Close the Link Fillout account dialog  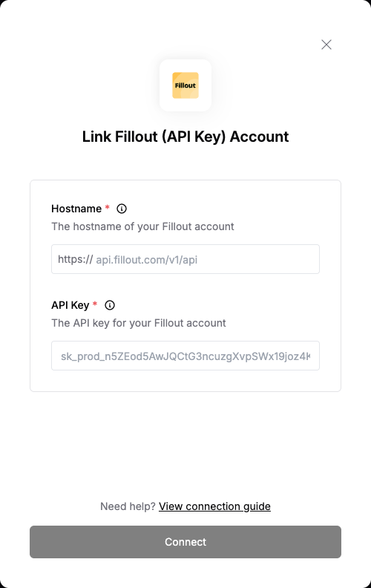point(326,45)
